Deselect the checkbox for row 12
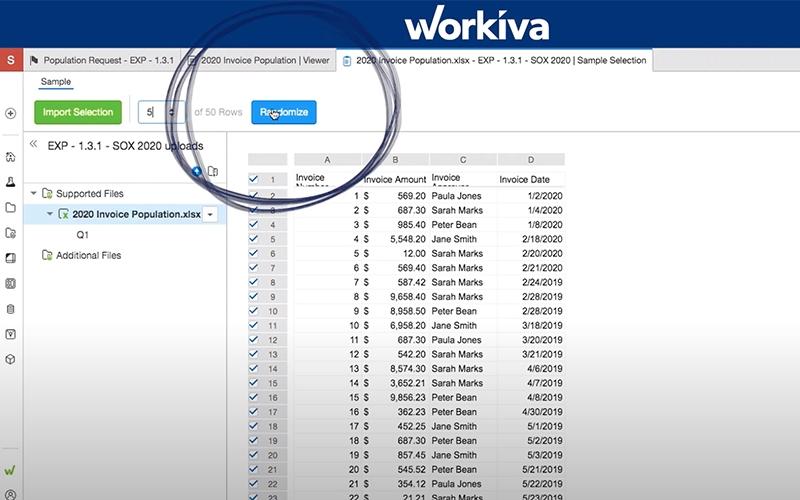 point(254,339)
